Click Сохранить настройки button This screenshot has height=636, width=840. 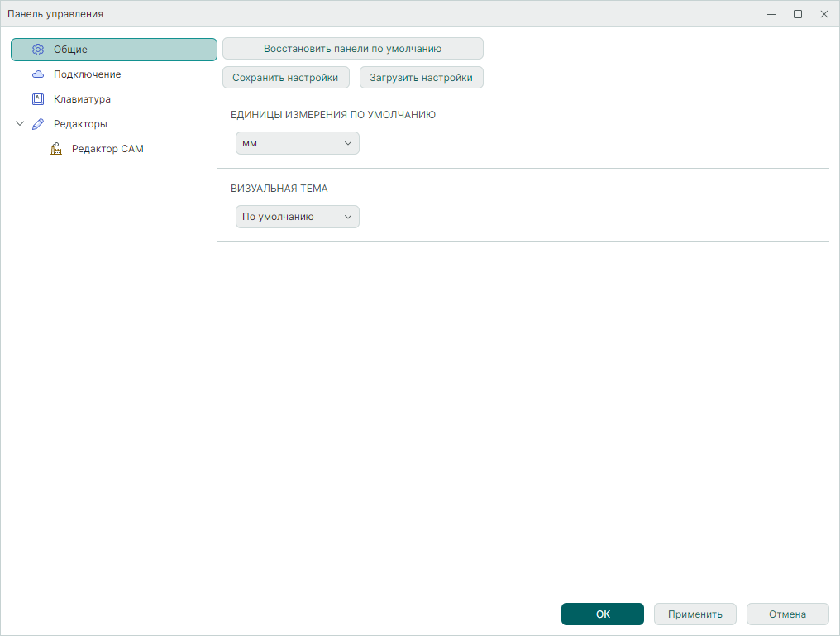click(285, 77)
